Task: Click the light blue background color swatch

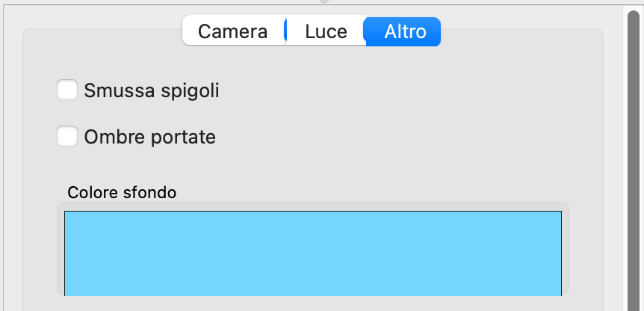Action: [313, 253]
